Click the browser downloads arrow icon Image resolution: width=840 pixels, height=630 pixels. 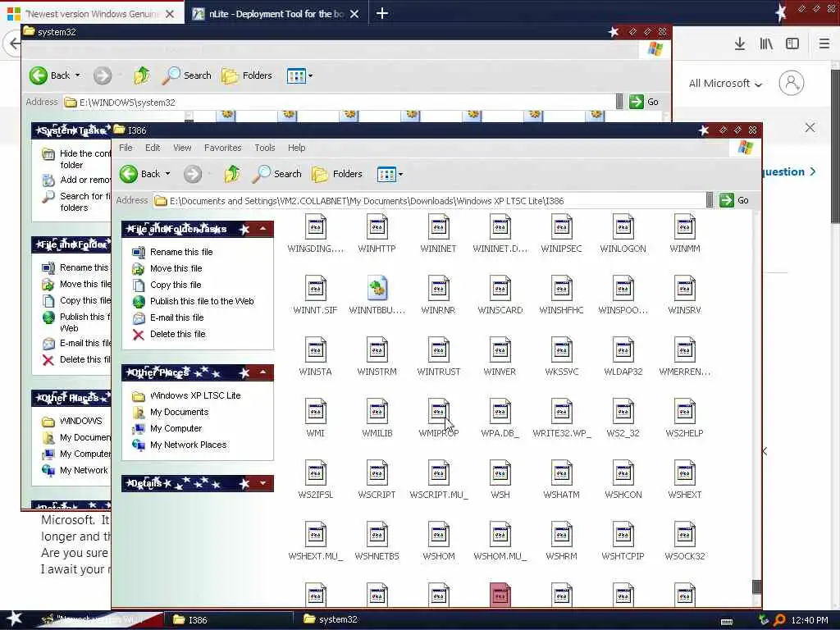pos(740,44)
